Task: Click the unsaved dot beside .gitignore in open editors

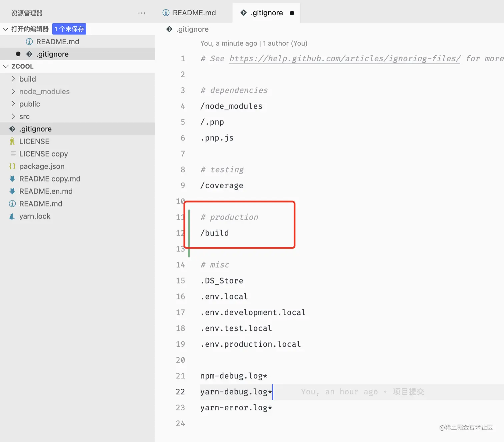Action: tap(18, 54)
